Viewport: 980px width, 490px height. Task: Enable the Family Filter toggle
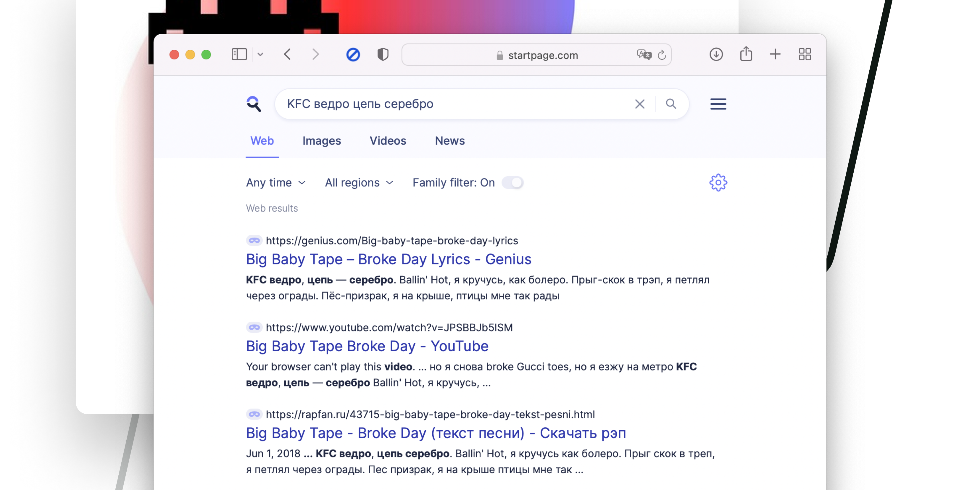tap(514, 183)
